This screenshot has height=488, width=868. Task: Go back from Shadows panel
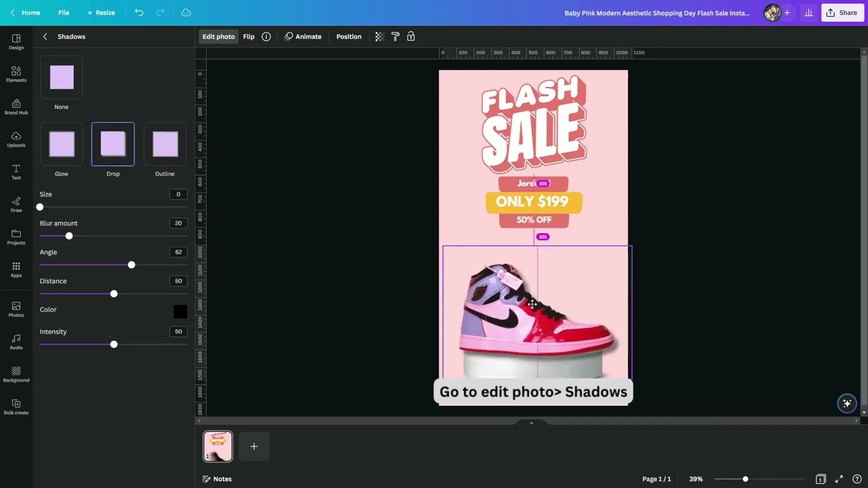coord(45,37)
